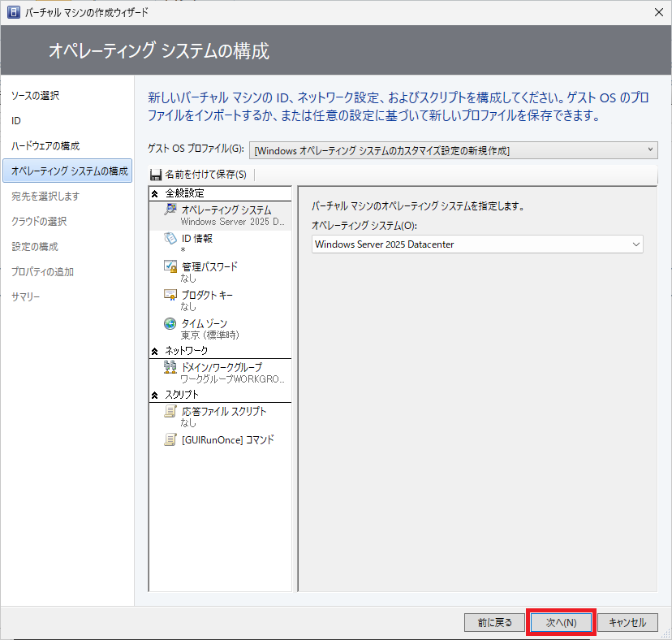Screen dimensions: 672x640
Task: Click the キャンセル button
Action: 627,622
